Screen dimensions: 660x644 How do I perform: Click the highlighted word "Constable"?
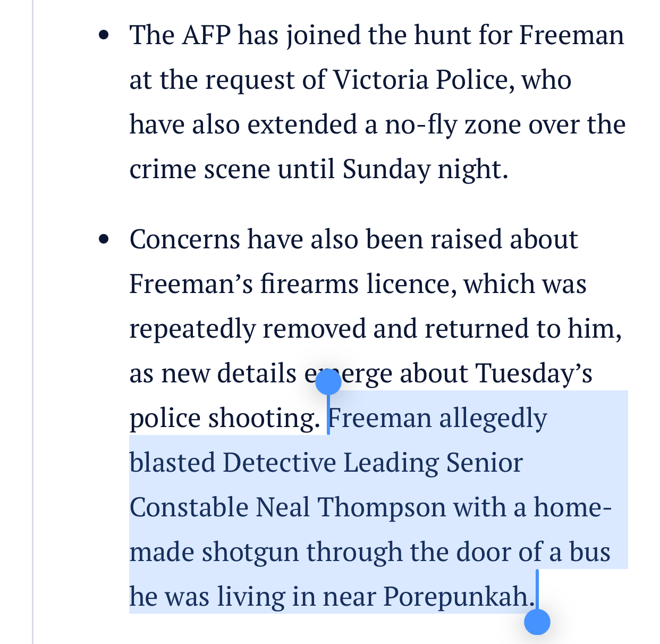[189, 507]
